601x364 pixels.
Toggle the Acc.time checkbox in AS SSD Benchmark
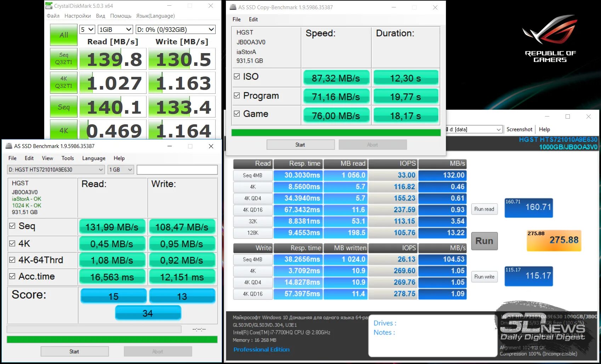(12, 276)
